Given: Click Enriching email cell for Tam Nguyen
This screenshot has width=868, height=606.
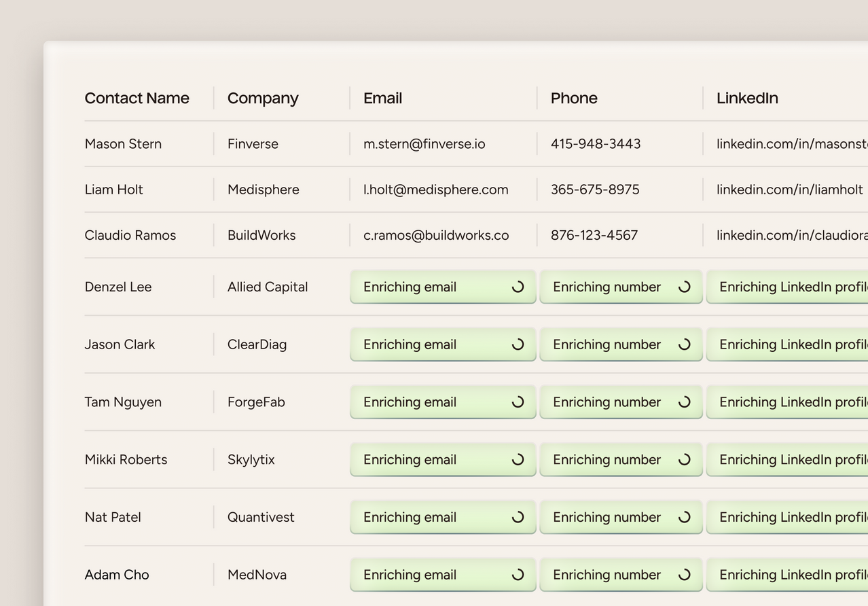Looking at the screenshot, I should 443,402.
